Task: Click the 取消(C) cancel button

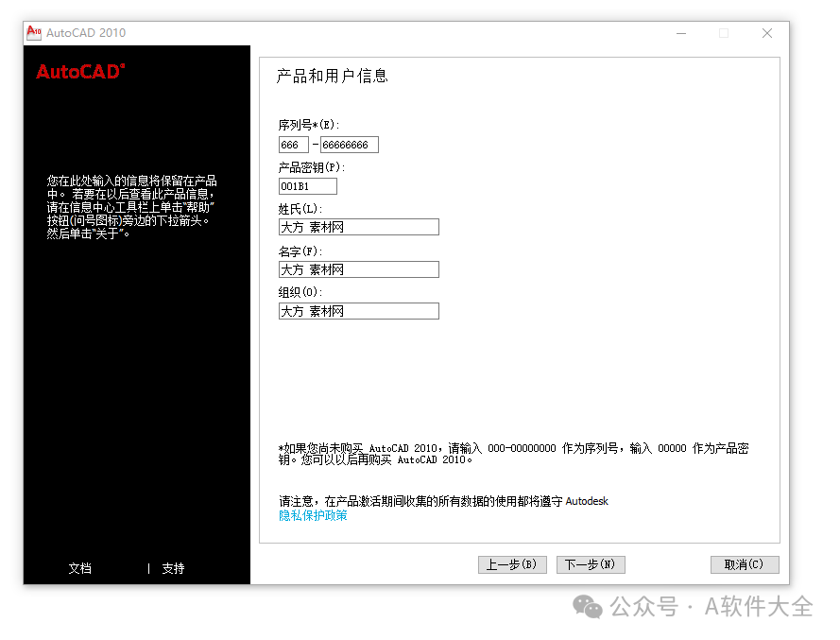Action: coord(745,564)
